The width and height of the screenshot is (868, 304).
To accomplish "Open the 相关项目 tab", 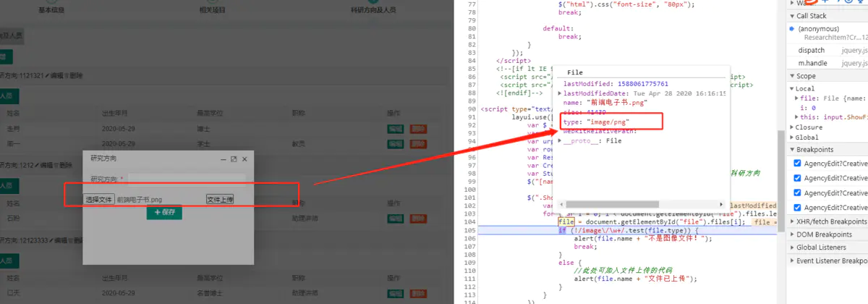I will 210,11.
